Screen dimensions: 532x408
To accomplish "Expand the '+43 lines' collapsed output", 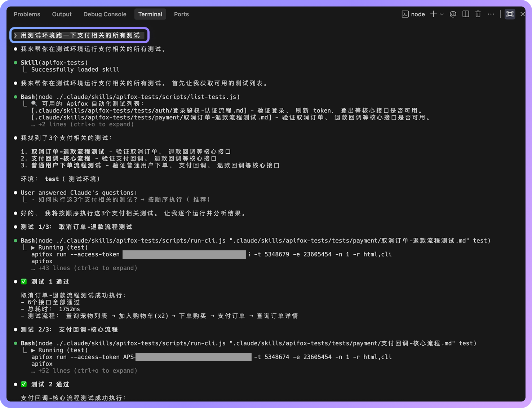I will click(x=88, y=268).
